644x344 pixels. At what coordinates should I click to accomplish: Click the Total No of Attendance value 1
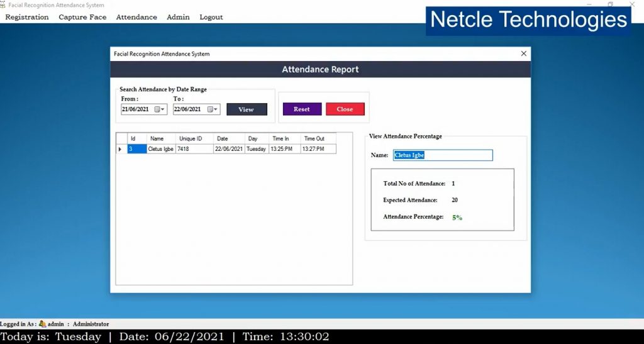tap(453, 184)
